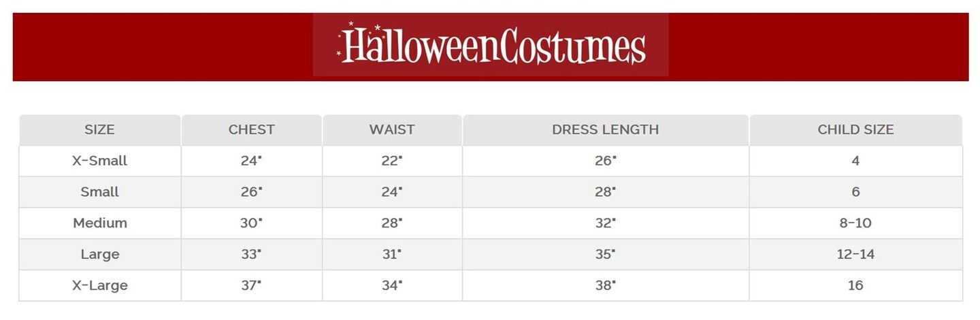980x320 pixels.
Task: Click the CHEST column header
Action: [251, 129]
